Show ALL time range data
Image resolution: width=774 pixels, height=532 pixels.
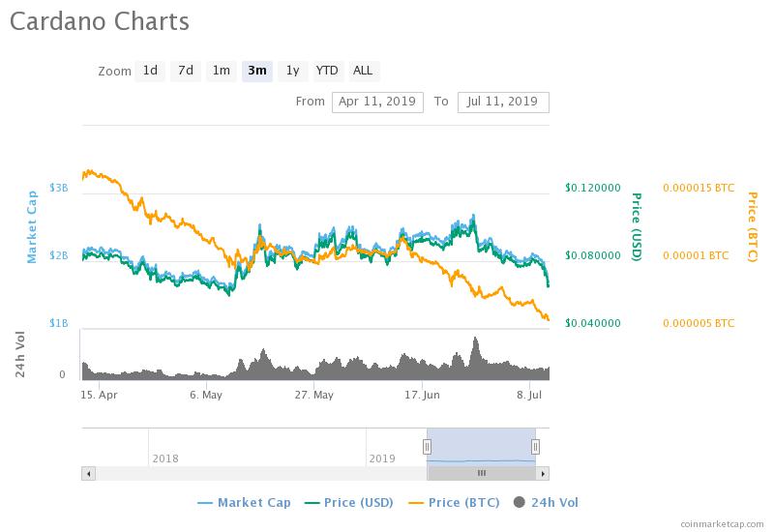point(363,71)
